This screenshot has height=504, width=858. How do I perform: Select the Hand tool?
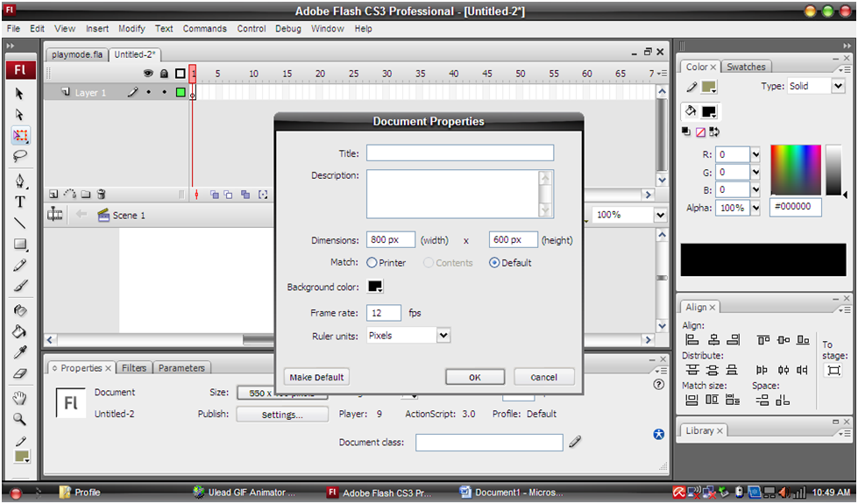click(19, 398)
